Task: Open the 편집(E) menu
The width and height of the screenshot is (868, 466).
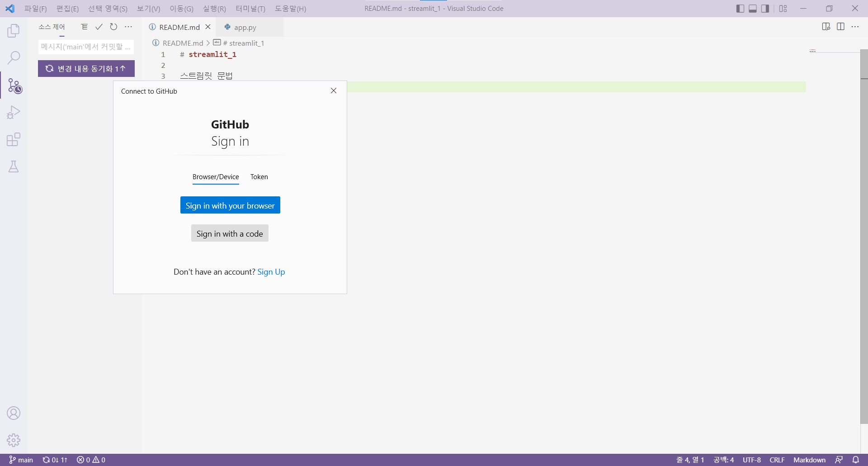Action: pyautogui.click(x=67, y=9)
